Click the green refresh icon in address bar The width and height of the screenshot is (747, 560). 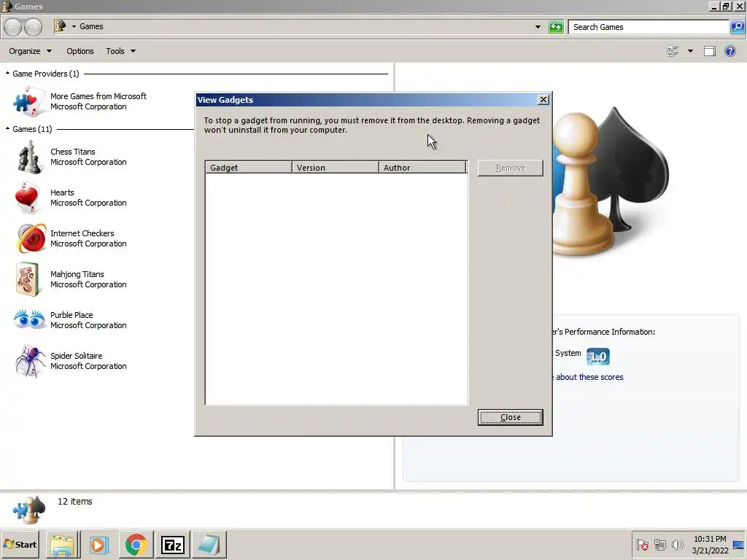point(555,27)
